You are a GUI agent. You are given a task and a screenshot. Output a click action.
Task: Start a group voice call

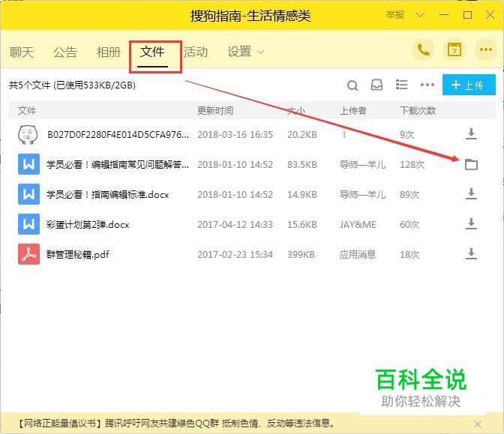pyautogui.click(x=423, y=49)
